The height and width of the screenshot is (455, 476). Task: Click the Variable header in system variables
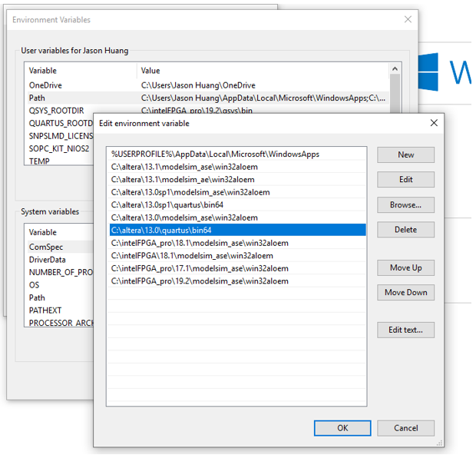[60, 232]
